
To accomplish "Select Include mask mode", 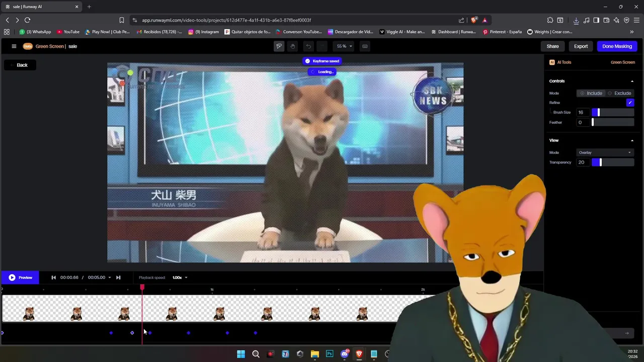I will (591, 93).
